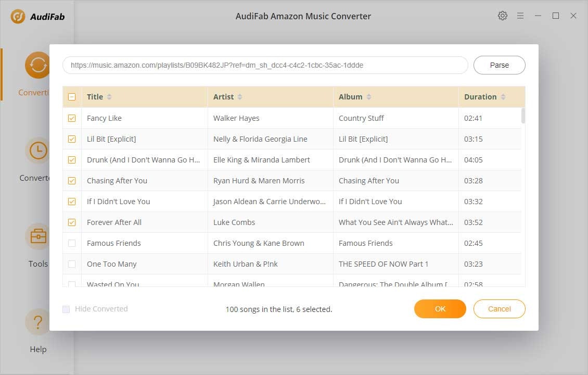
Task: Click the album THE SPEED OF NOW Part 1
Action: [384, 264]
